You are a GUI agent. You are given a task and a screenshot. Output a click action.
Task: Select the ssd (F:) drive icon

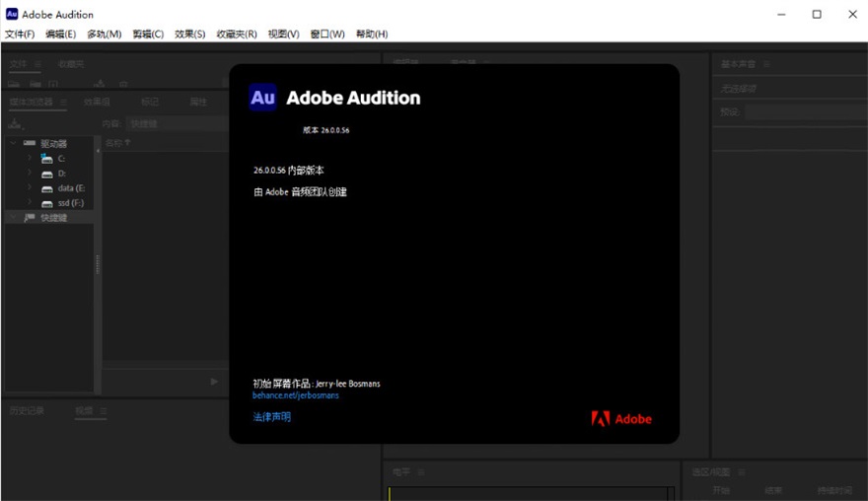47,204
